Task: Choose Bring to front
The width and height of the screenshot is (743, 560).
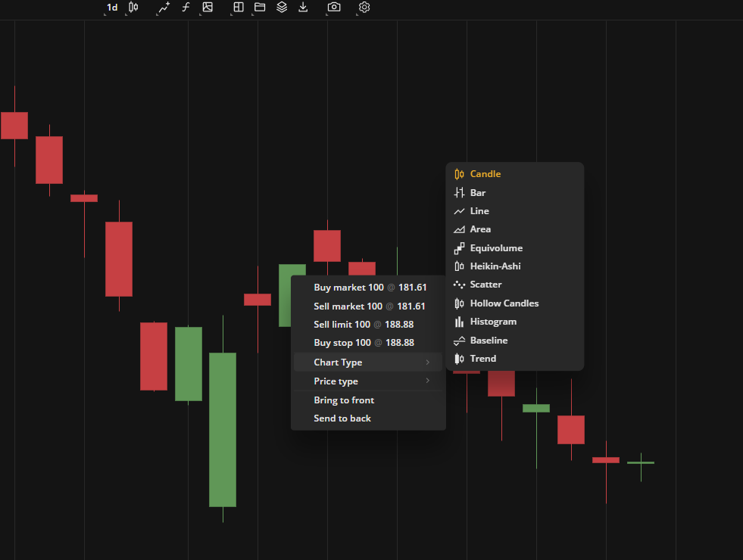Action: (368, 400)
